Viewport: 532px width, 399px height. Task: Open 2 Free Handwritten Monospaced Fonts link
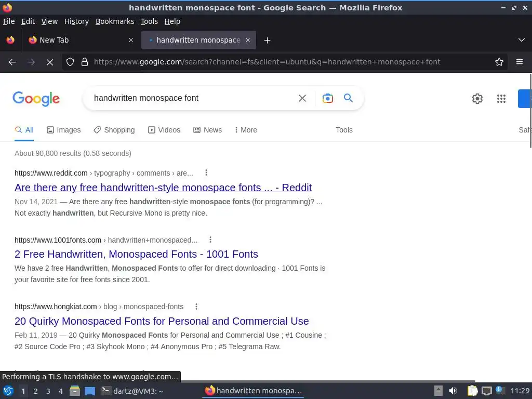[136, 254]
